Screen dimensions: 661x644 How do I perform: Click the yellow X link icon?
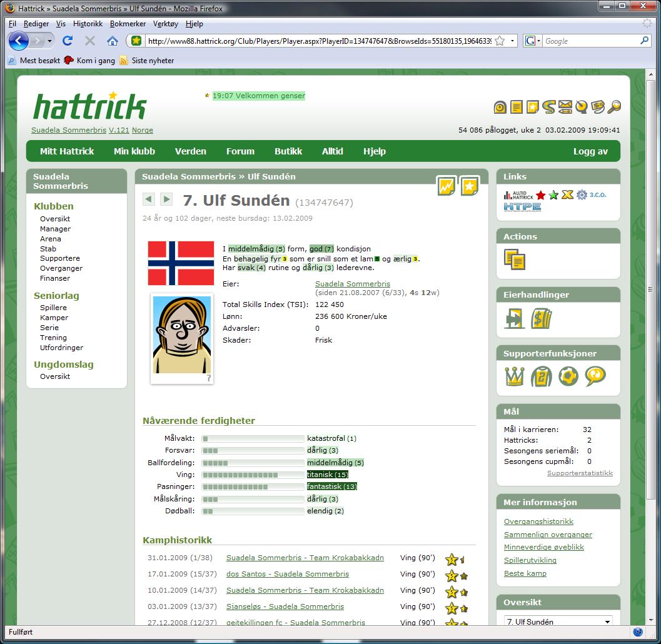click(x=567, y=194)
